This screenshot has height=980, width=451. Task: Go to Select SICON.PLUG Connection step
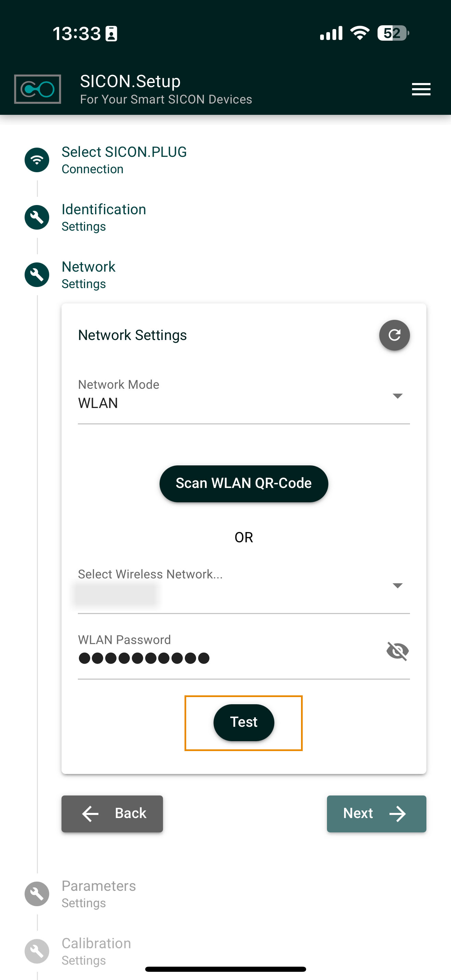coord(124,160)
